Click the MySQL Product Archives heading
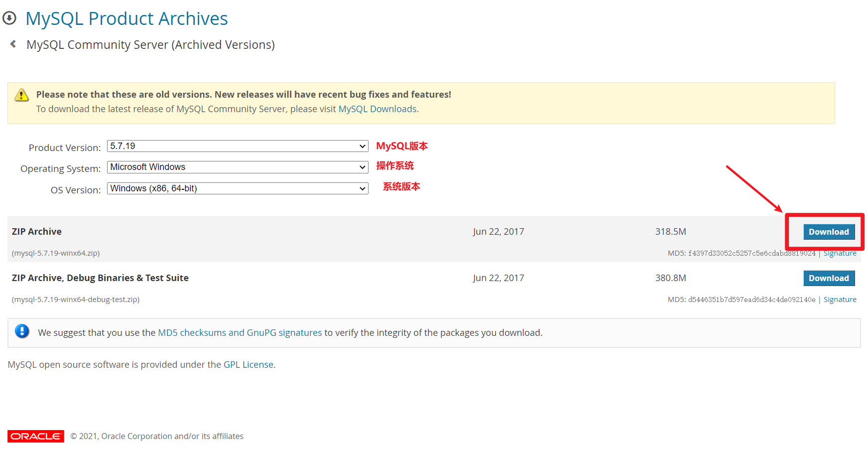The image size is (868, 451). pyautogui.click(x=126, y=18)
